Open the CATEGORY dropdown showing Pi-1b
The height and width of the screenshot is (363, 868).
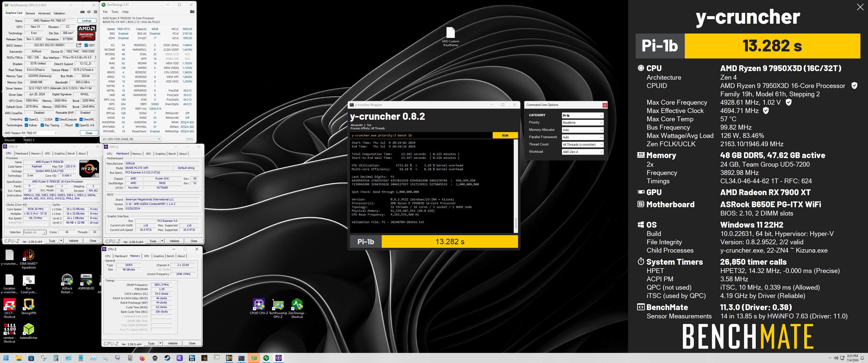582,115
